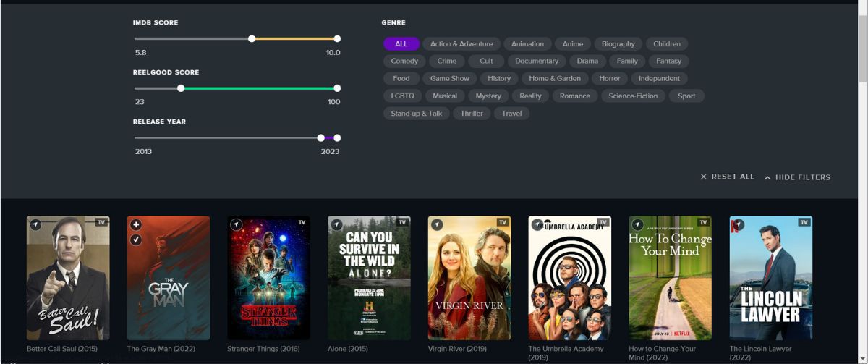Viewport: 868px width, 364px height.
Task: Filter by Game Show genre
Action: (450, 79)
